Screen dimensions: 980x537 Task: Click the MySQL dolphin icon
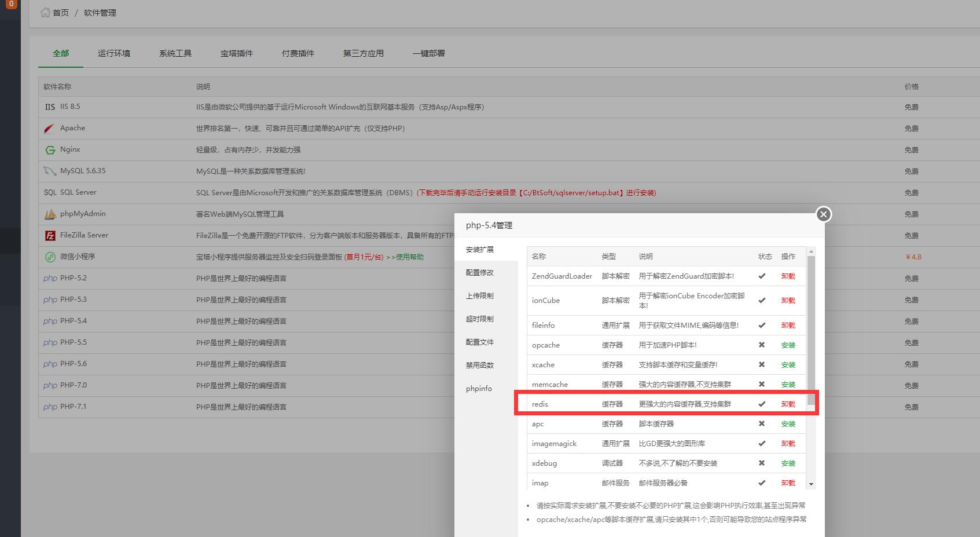point(50,171)
